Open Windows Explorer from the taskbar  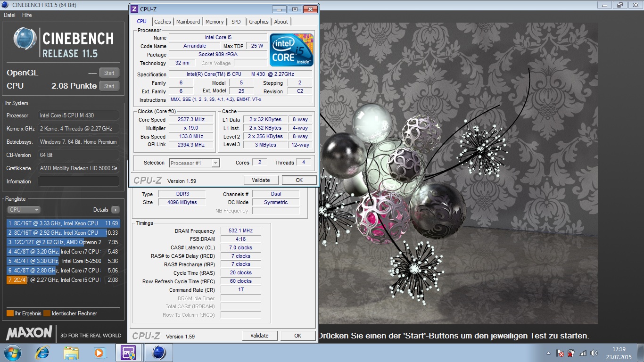(71, 353)
